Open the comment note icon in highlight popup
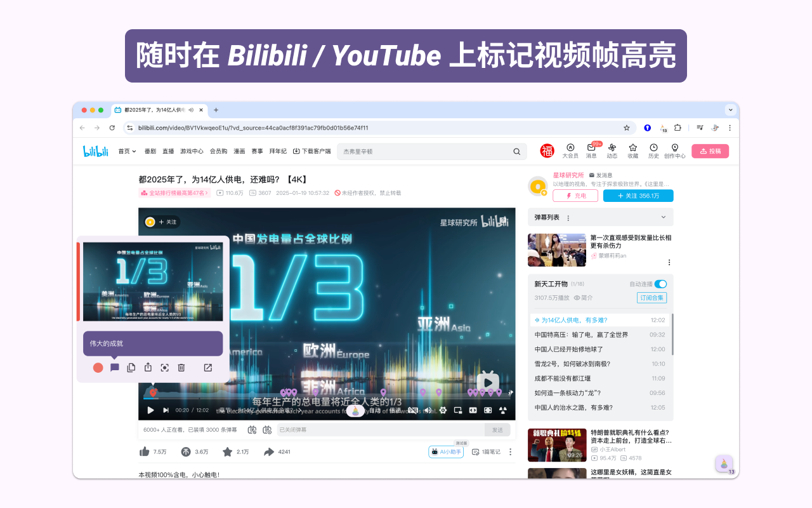The width and height of the screenshot is (812, 508). 115,368
